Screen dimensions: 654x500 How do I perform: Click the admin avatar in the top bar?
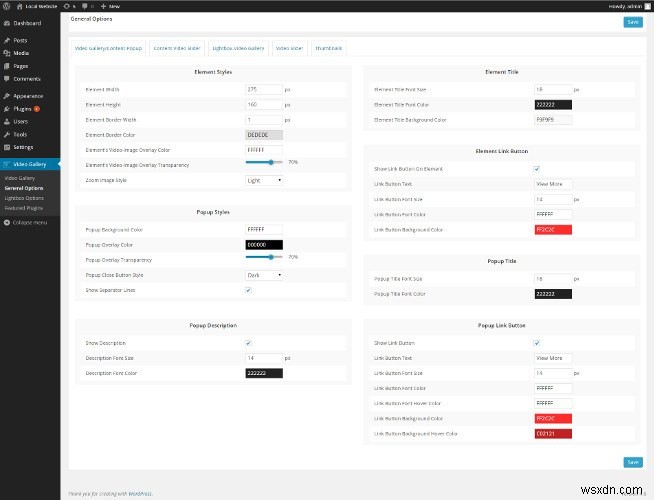(647, 6)
